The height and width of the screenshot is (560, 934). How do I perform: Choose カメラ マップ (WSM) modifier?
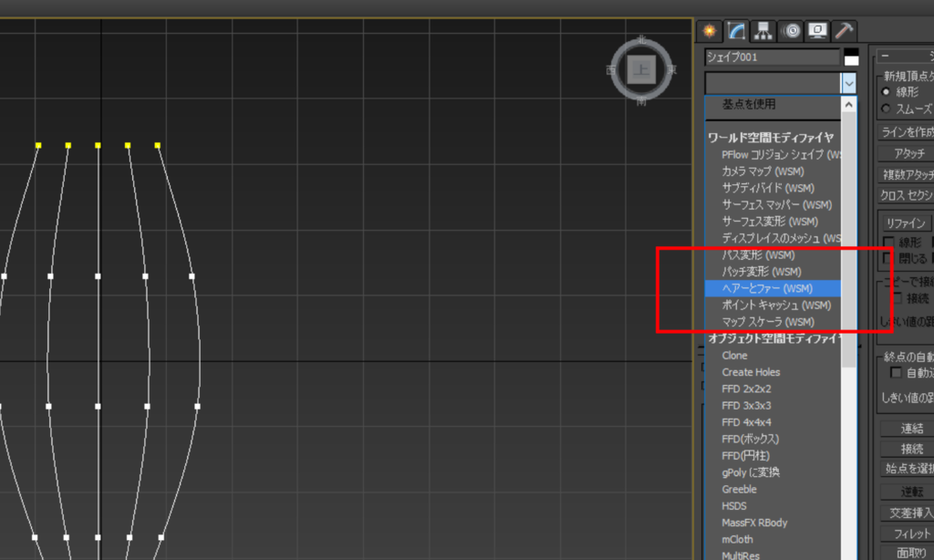[773, 171]
